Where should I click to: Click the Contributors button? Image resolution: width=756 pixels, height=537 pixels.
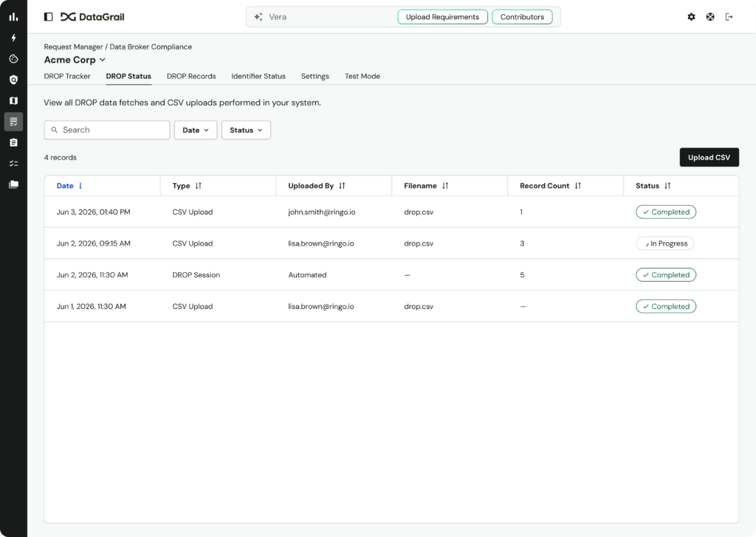(522, 17)
